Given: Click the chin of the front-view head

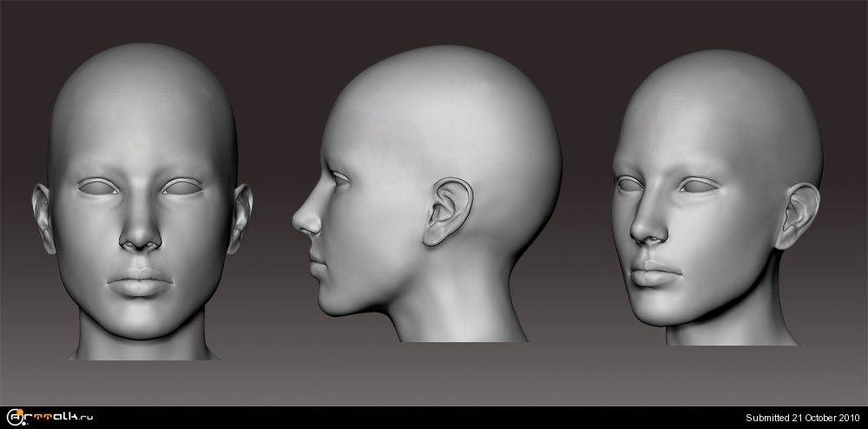Looking at the screenshot, I should (142, 323).
